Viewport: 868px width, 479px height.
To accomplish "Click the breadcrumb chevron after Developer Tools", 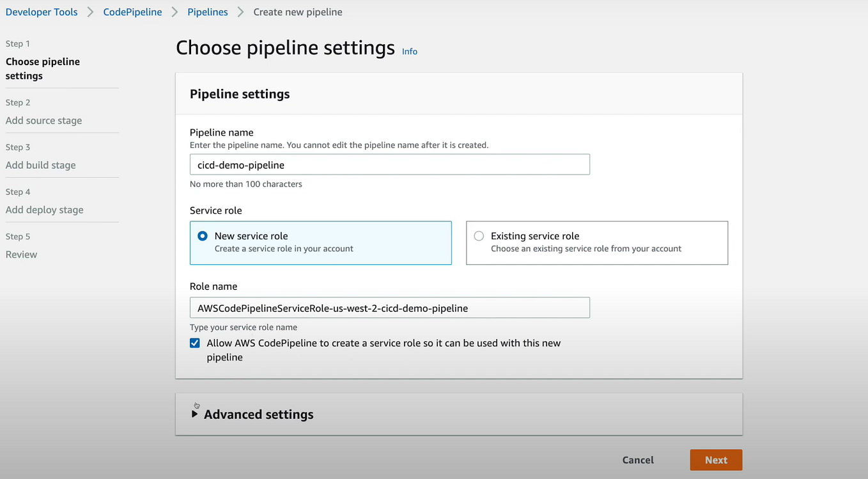I will coord(91,12).
